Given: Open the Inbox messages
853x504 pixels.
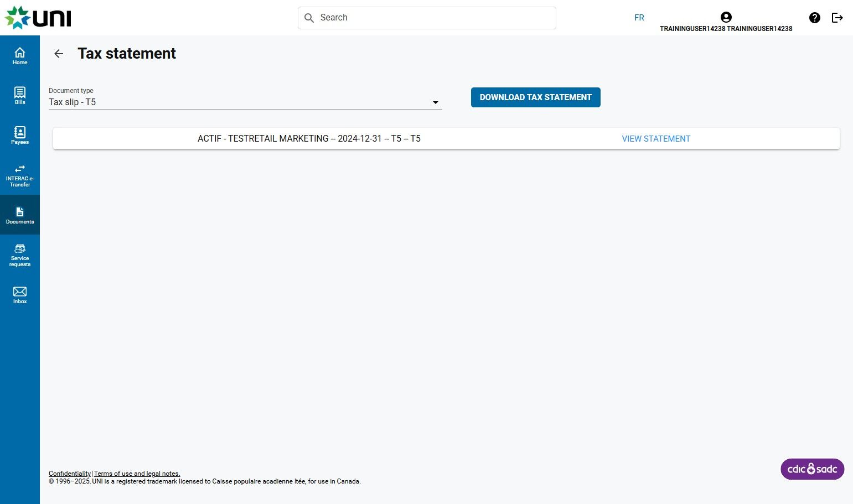Looking at the screenshot, I should point(20,295).
